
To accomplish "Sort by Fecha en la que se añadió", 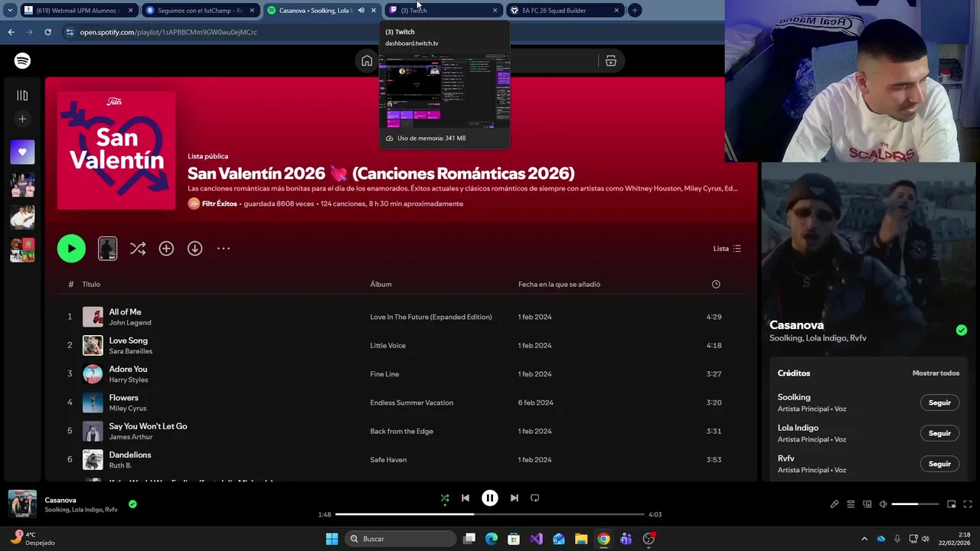I will [559, 284].
